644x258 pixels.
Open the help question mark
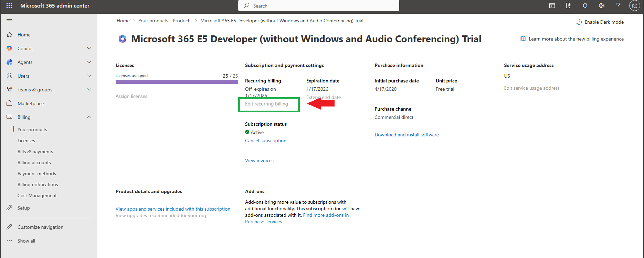[x=618, y=6]
